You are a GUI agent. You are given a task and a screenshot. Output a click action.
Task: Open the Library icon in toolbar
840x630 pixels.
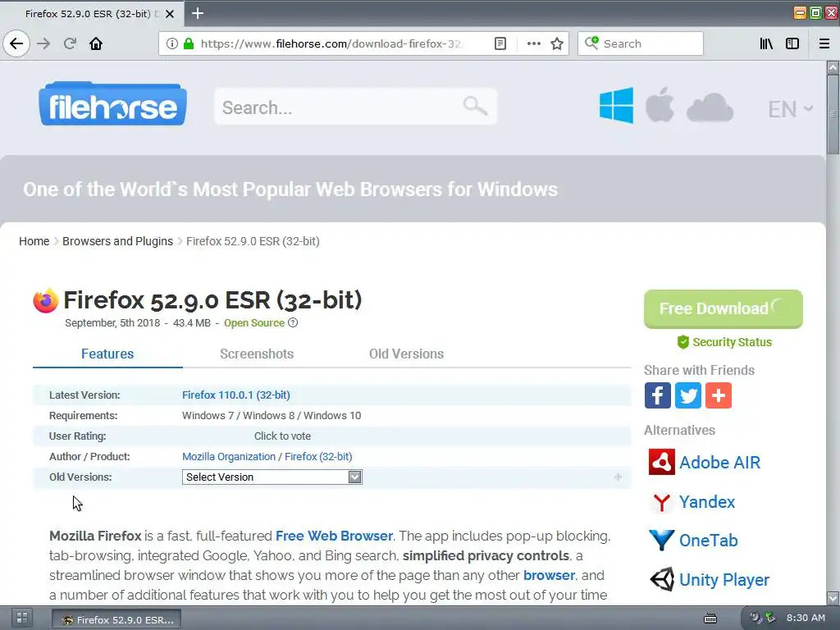coord(766,43)
